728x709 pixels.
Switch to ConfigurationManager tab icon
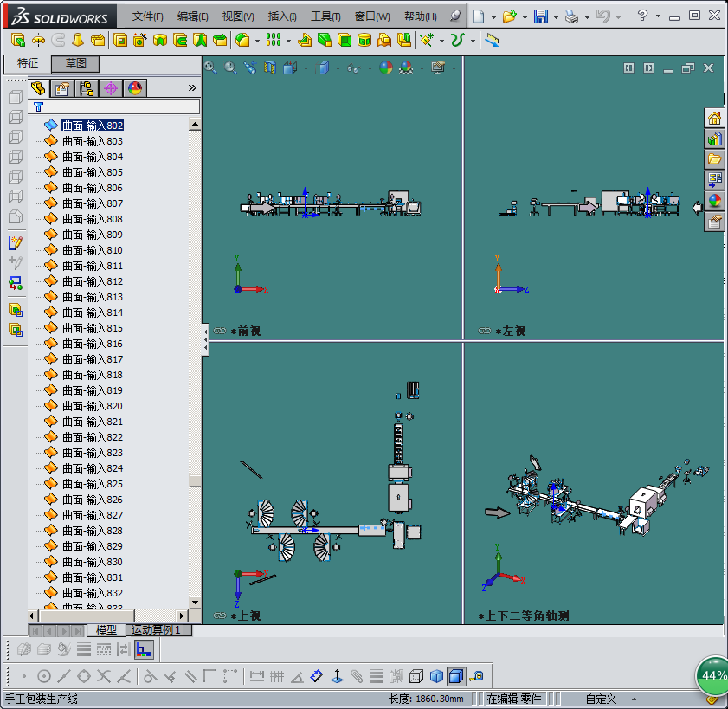coord(87,88)
